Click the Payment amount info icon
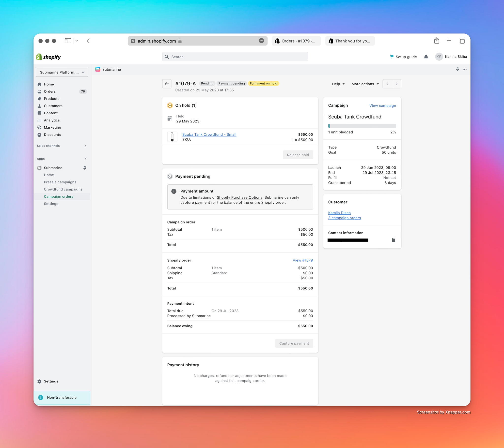This screenshot has height=448, width=504. click(x=174, y=191)
